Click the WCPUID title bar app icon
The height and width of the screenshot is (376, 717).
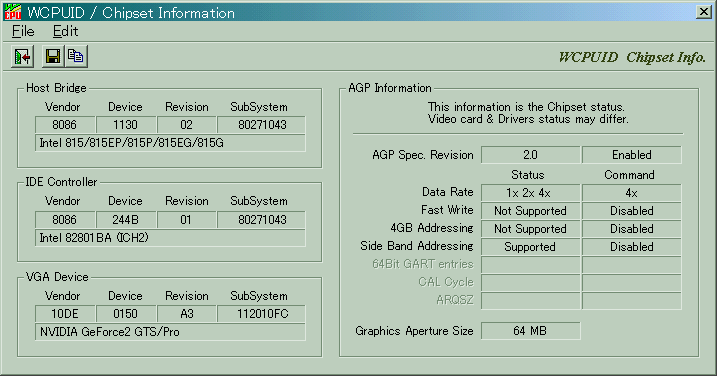click(12, 12)
